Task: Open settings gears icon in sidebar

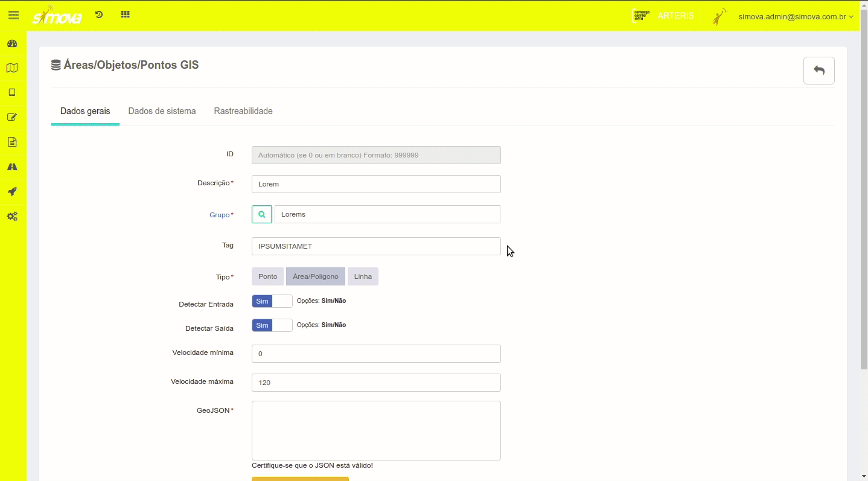Action: 12,217
